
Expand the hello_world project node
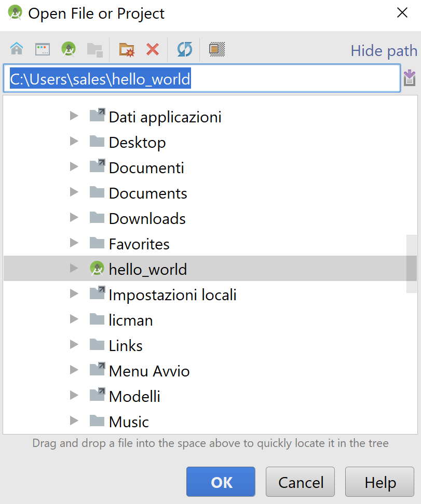coord(74,268)
